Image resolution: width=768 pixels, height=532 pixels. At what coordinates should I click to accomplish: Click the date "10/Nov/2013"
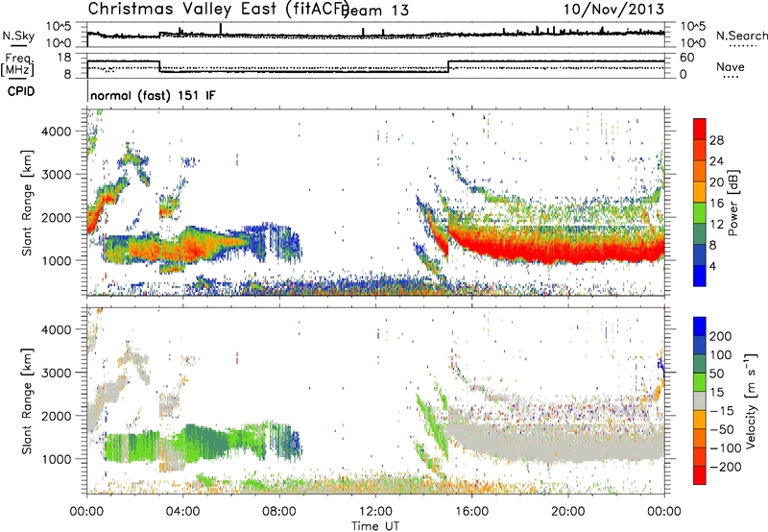click(613, 10)
